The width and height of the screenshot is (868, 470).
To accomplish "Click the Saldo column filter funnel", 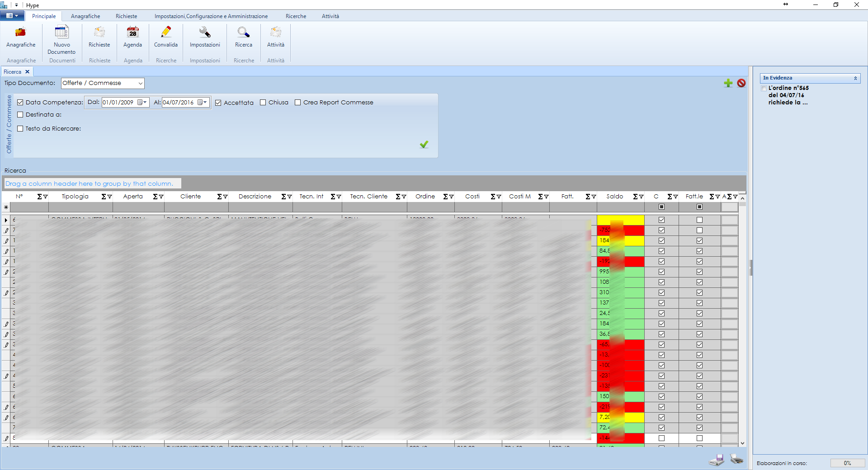I will 641,197.
